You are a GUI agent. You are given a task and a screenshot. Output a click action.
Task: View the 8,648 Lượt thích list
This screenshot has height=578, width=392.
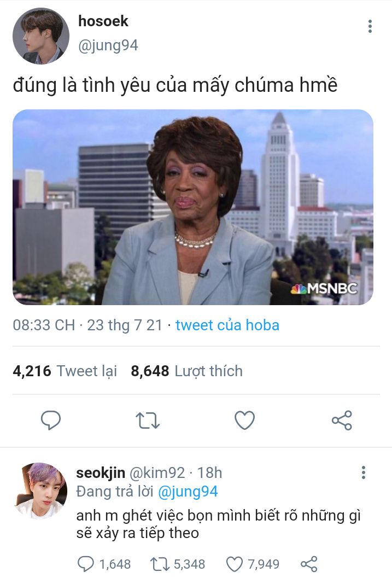click(186, 371)
